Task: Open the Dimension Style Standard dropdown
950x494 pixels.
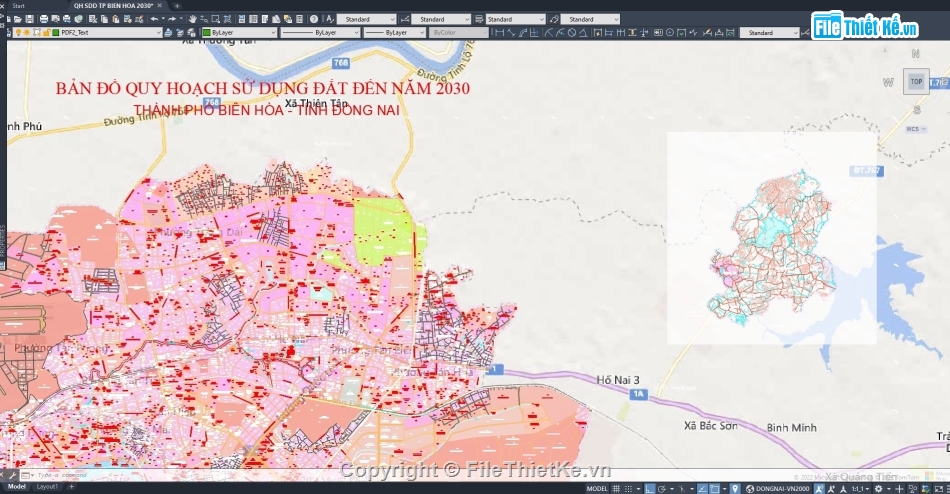Action: coord(441,19)
